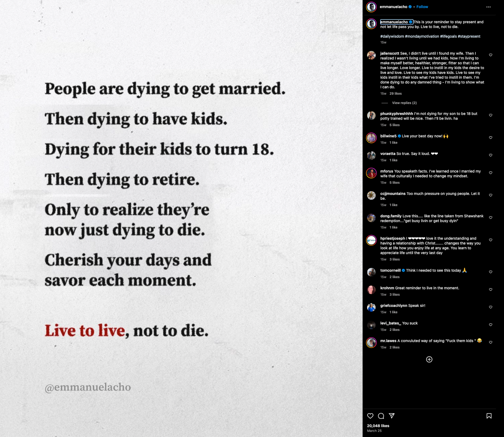Like jallenscott's comment
504x437 pixels.
[490, 55]
